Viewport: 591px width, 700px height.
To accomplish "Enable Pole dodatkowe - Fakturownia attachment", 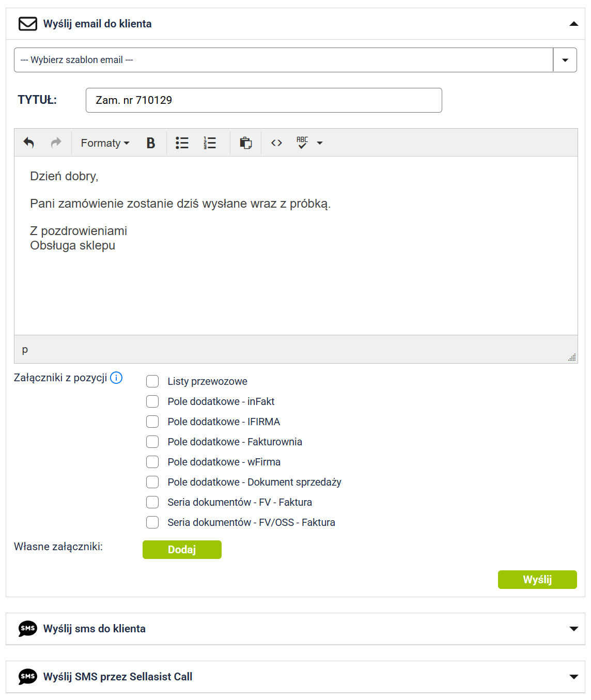I will coord(152,442).
